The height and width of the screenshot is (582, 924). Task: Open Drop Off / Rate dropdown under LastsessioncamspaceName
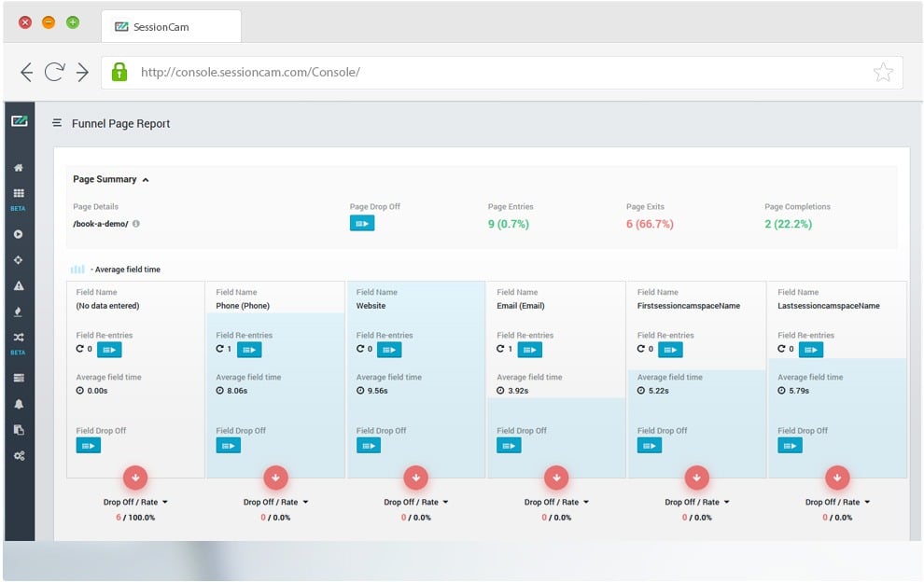(x=836, y=502)
